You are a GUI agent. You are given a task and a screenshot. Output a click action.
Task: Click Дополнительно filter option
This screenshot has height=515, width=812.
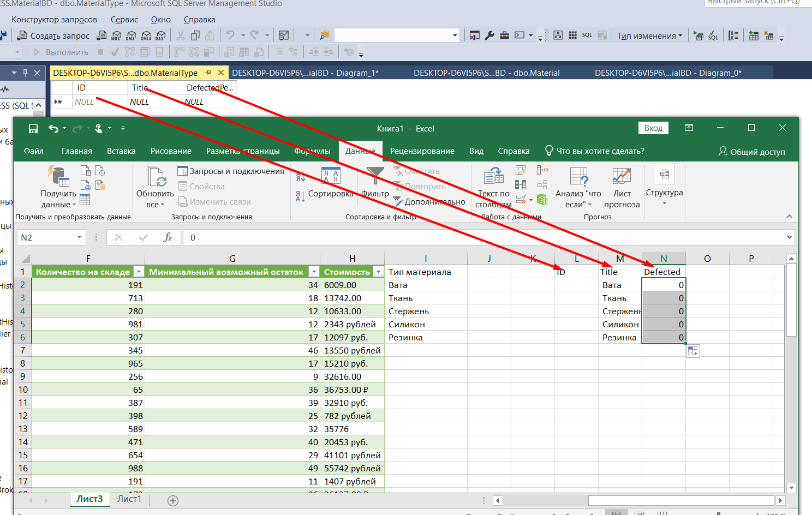429,202
